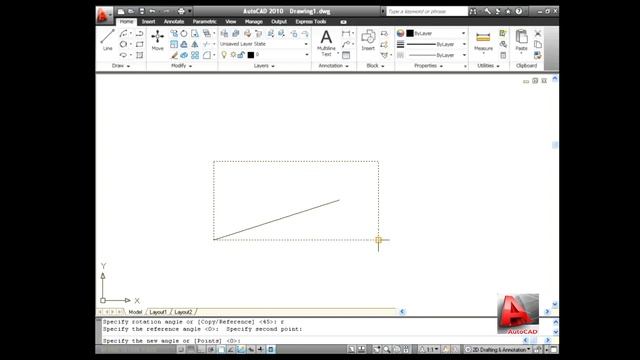Image resolution: width=640 pixels, height=360 pixels.
Task: Click the Multiline Text tool
Action: click(326, 43)
